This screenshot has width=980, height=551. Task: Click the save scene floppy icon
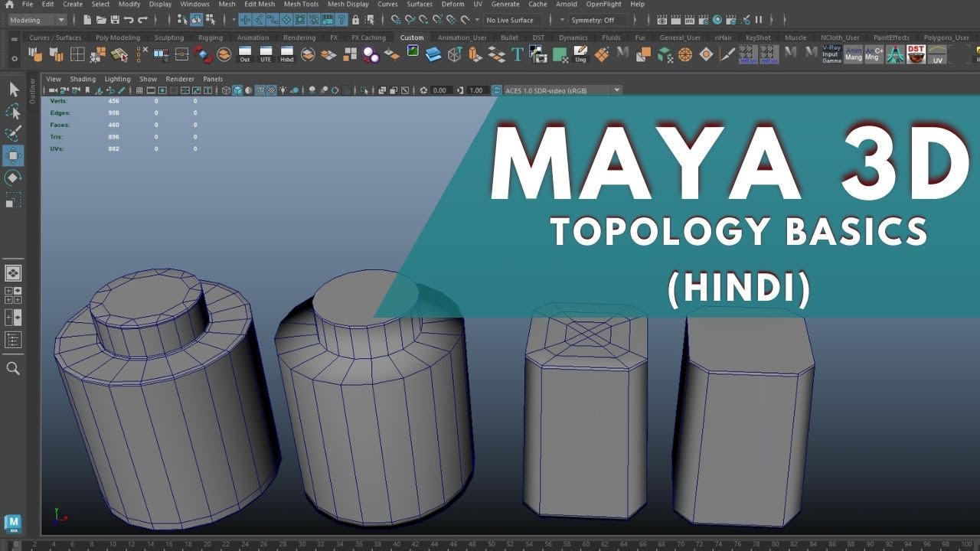[x=114, y=20]
